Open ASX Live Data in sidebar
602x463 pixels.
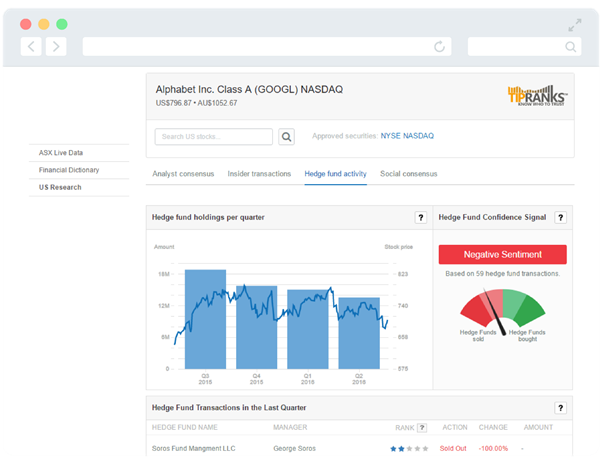[61, 153]
